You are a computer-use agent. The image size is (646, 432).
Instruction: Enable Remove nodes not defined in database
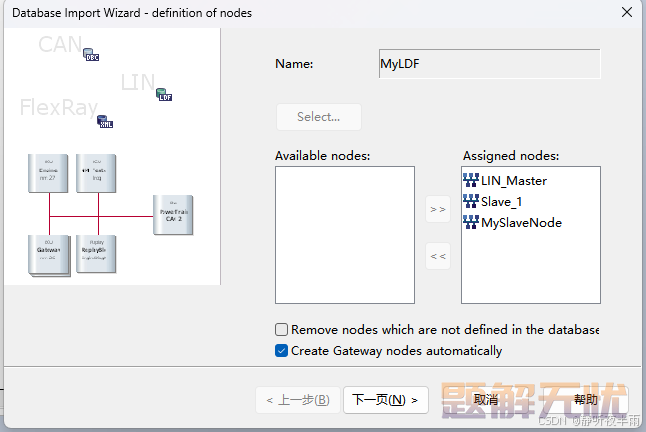281,329
